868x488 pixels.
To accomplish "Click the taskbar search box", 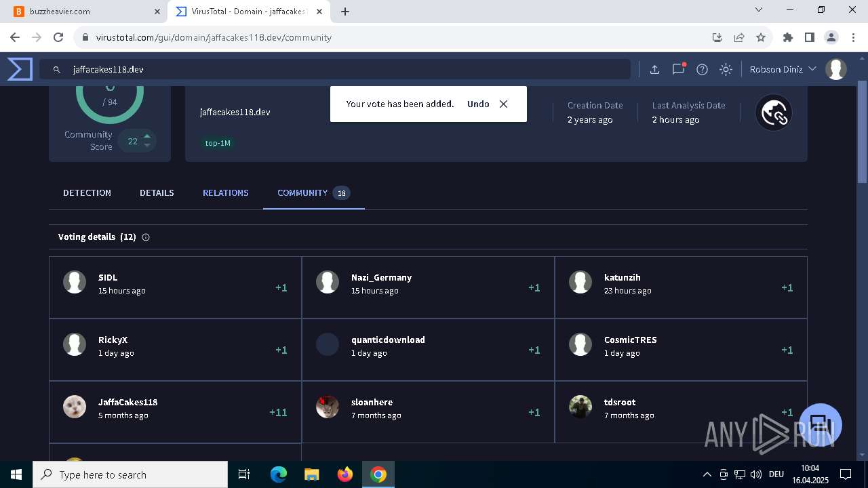I will click(130, 474).
